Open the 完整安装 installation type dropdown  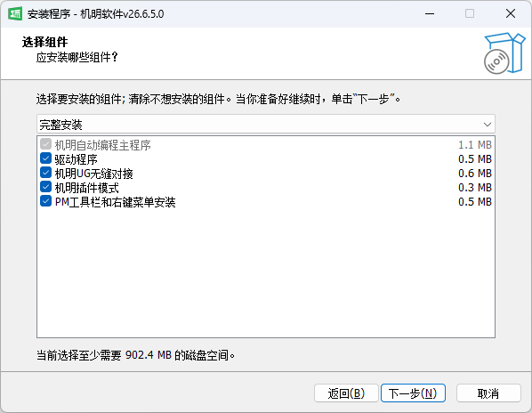click(266, 125)
